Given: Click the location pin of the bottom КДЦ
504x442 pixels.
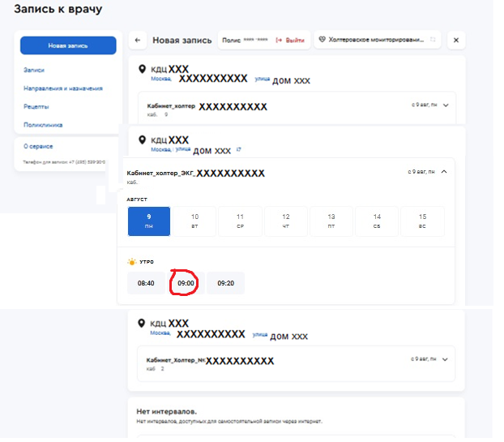Looking at the screenshot, I should (x=143, y=324).
